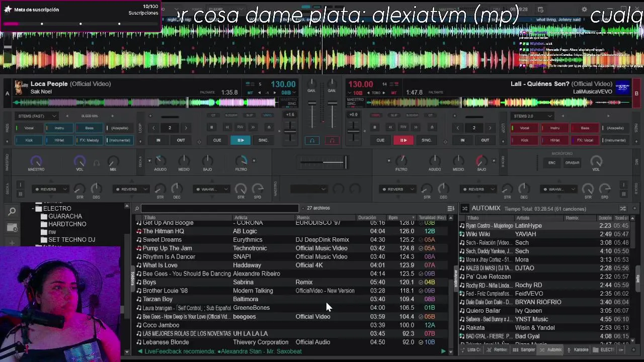644x362 pixels.
Task: Toggle the Instru pad on deck B
Action: pyautogui.click(x=554, y=128)
